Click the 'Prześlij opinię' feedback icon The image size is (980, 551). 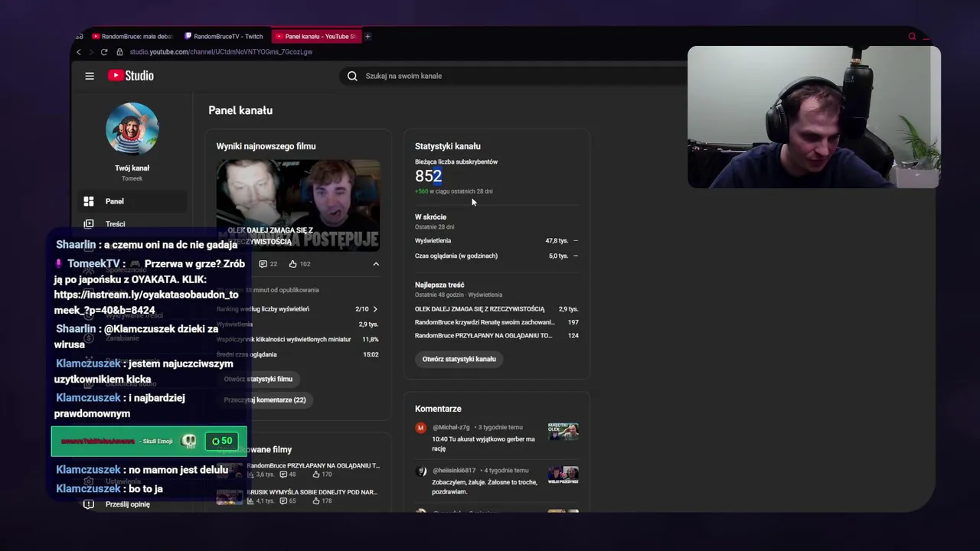pyautogui.click(x=89, y=504)
